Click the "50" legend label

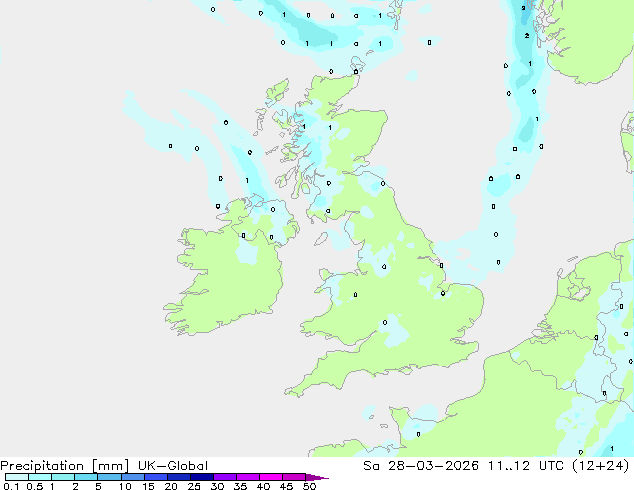tap(309, 486)
